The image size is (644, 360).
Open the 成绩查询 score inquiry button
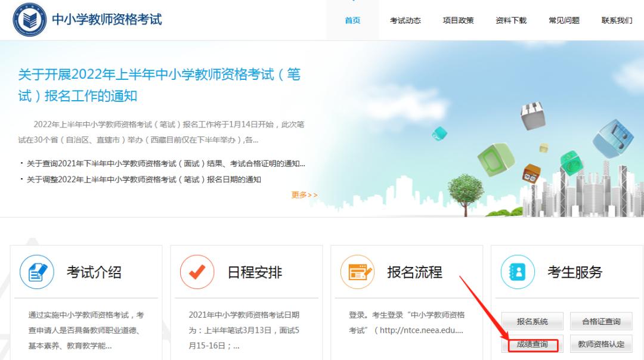pyautogui.click(x=532, y=344)
